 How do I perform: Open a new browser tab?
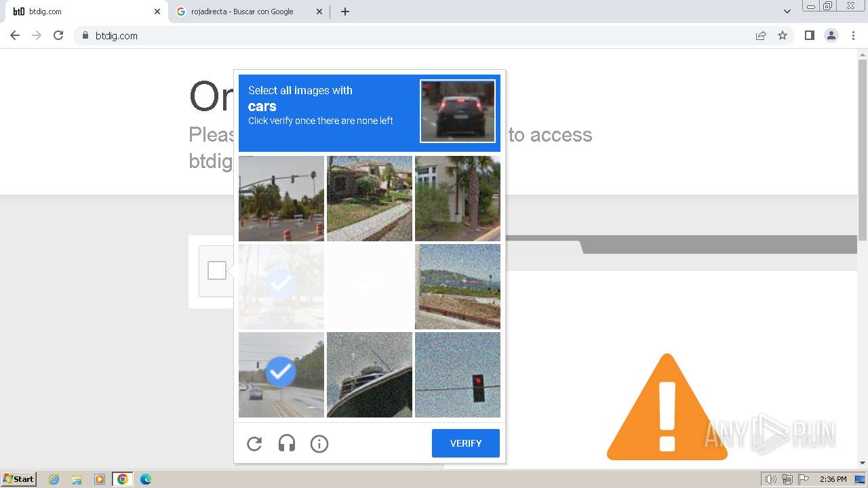(x=344, y=12)
